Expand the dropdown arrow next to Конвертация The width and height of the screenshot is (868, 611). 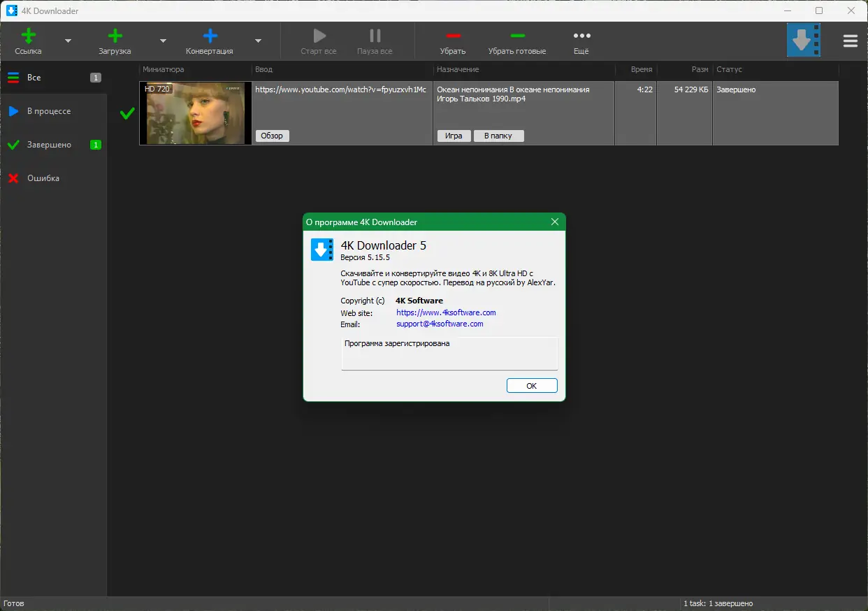coord(258,41)
